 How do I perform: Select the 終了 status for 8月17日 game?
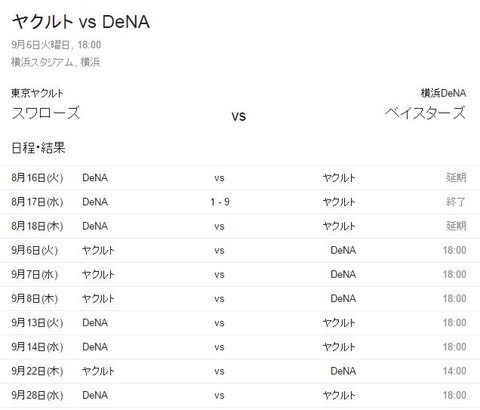(456, 202)
